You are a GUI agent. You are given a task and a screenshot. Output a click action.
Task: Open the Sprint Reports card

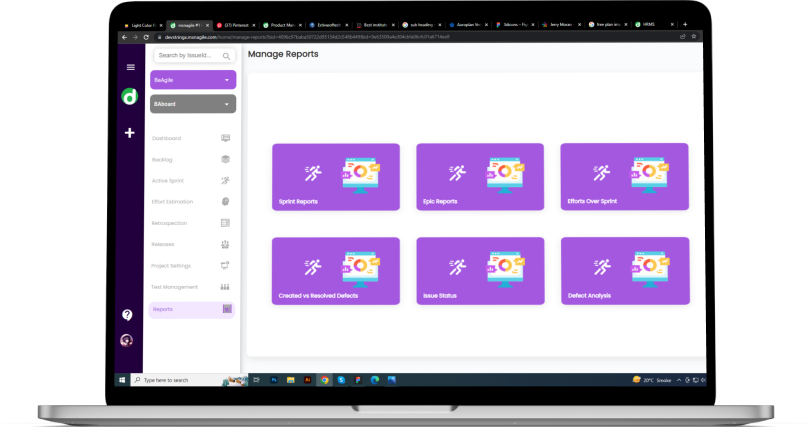click(336, 177)
